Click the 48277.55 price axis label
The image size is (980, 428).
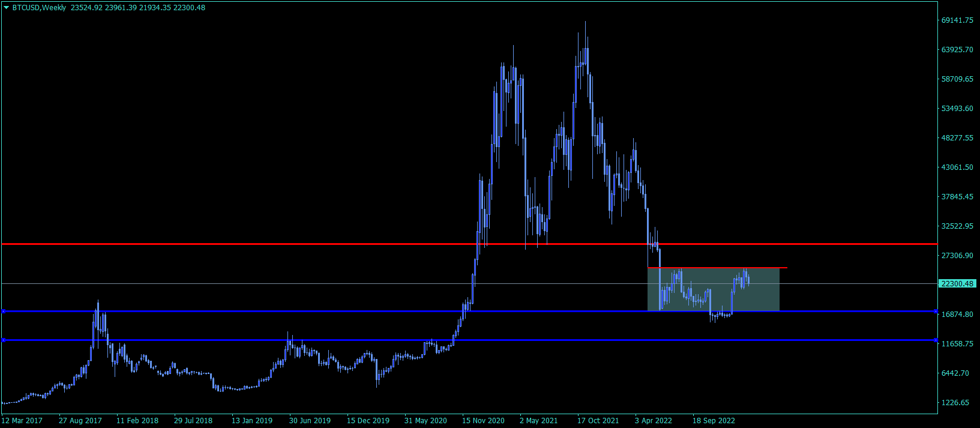[x=957, y=138]
